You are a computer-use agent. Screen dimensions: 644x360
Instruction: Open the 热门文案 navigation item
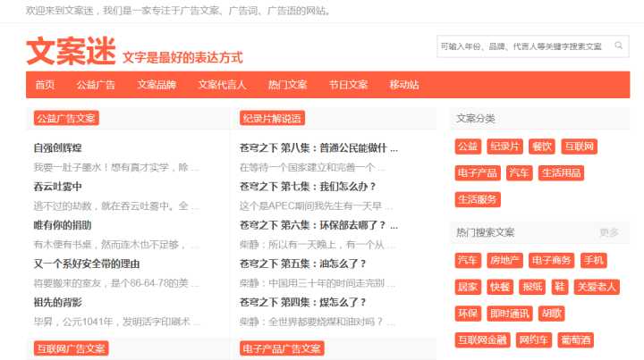click(x=287, y=85)
